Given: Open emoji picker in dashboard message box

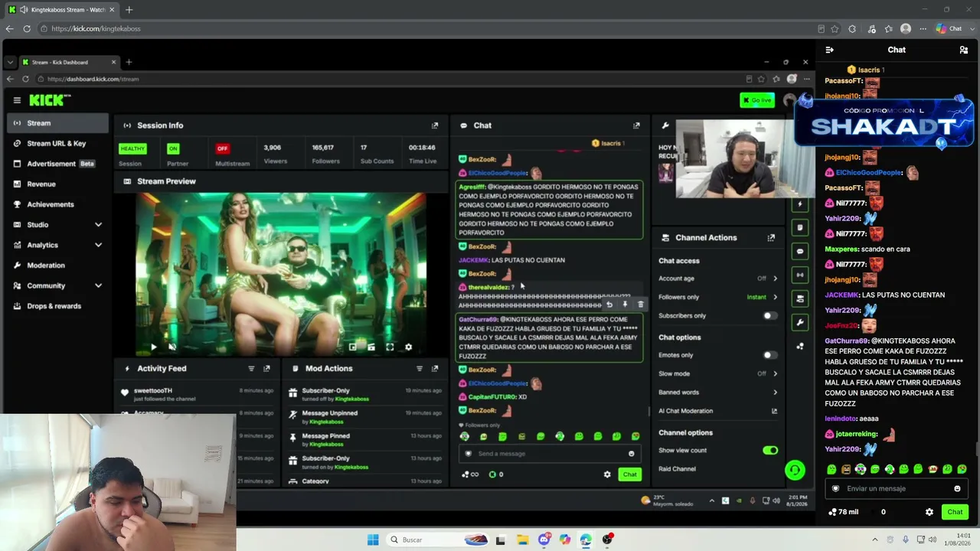Looking at the screenshot, I should click(632, 454).
